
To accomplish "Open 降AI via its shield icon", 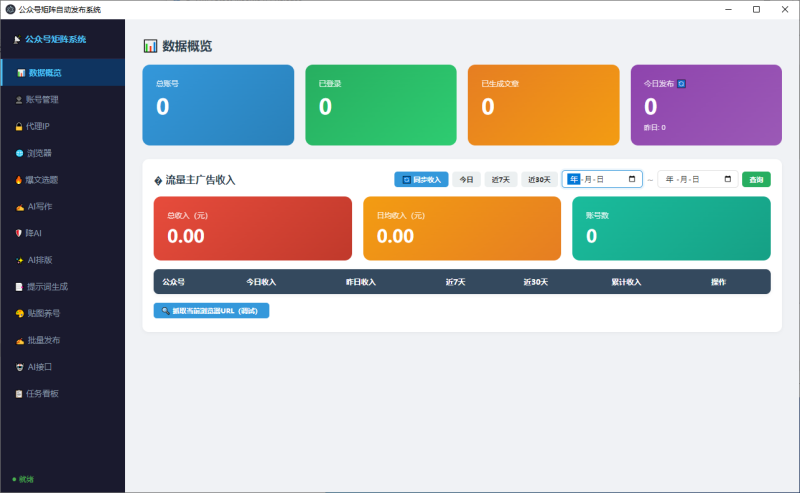I will tap(19, 233).
